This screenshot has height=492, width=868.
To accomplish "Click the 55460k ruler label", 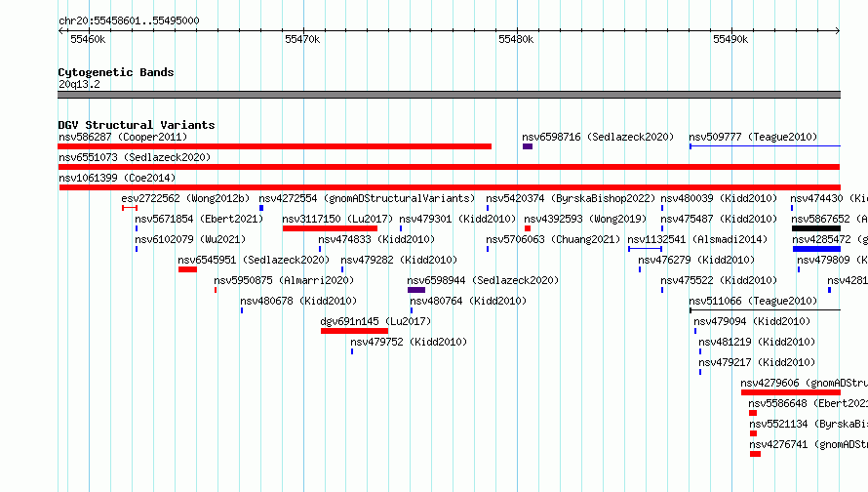I will 88,39.
